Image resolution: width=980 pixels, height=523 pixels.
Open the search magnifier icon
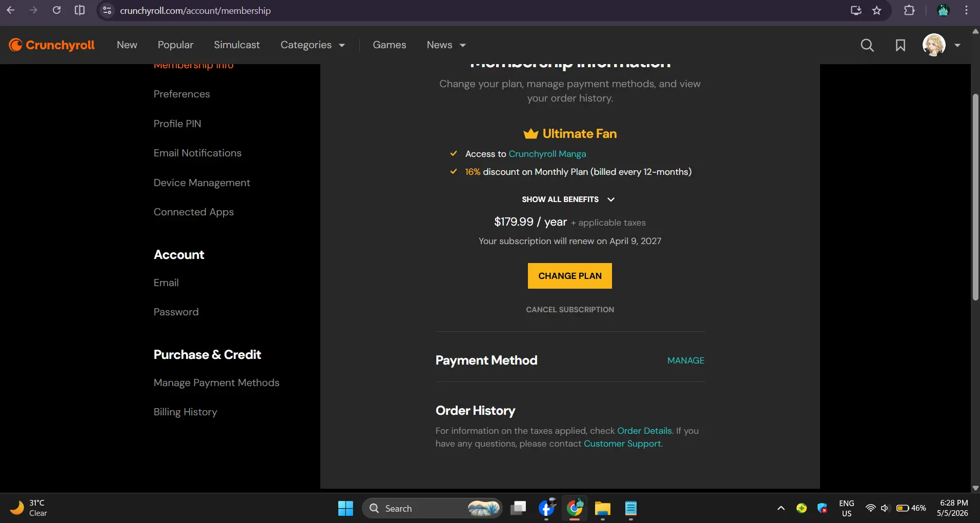pyautogui.click(x=867, y=45)
